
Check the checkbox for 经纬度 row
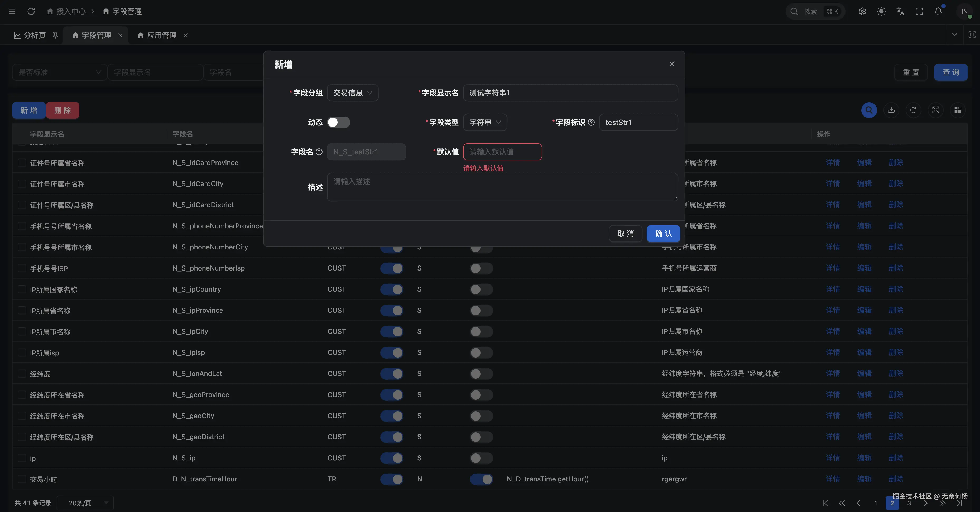click(22, 374)
